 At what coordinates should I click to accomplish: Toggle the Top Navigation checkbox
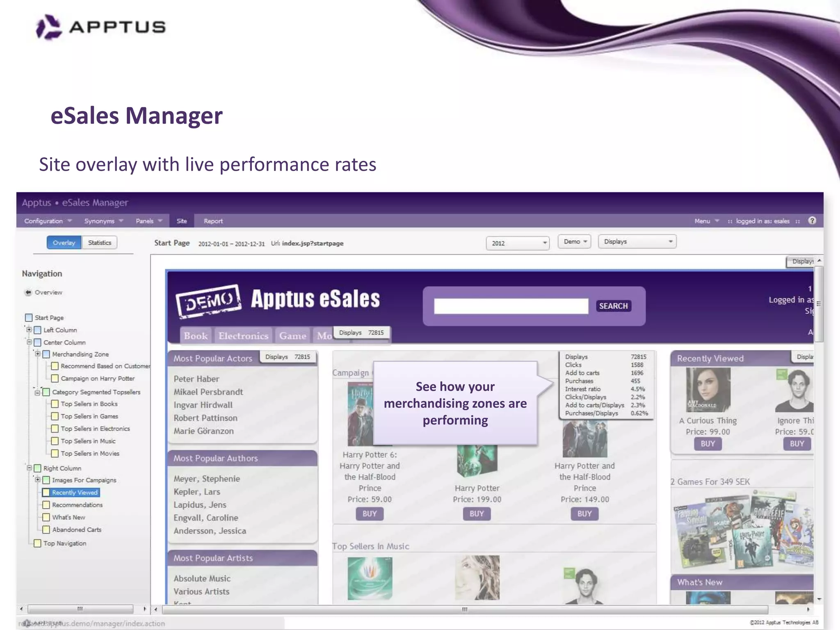[37, 543]
